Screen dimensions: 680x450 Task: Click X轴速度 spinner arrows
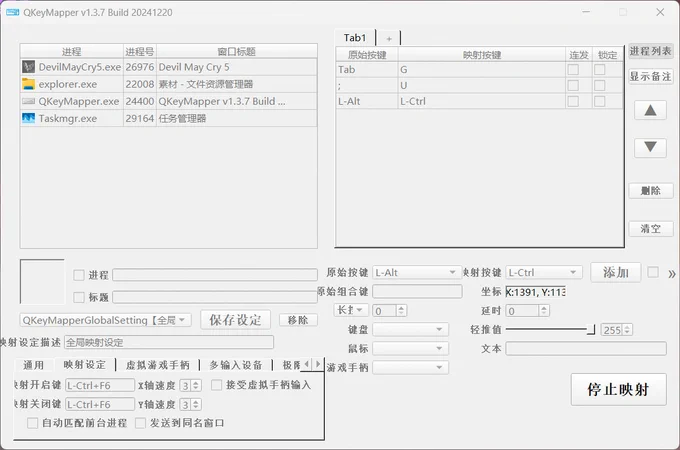click(x=196, y=385)
